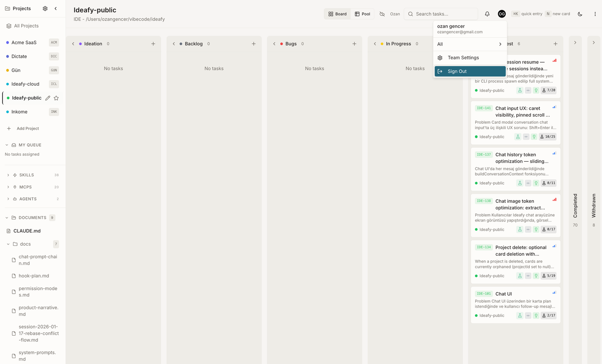Screen dimensions: 602x364
Task: Add a task to the Test column
Action: coord(555,43)
